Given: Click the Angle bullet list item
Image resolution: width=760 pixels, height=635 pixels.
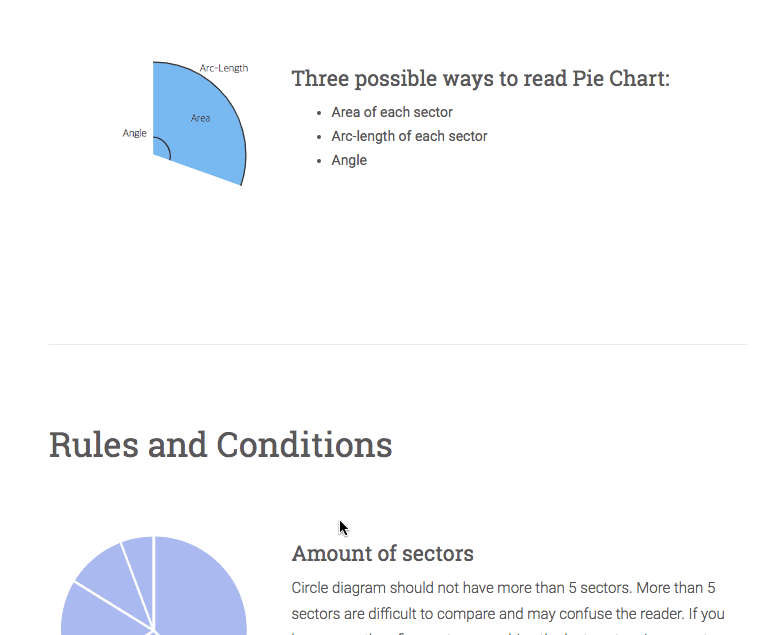Looking at the screenshot, I should point(349,160).
